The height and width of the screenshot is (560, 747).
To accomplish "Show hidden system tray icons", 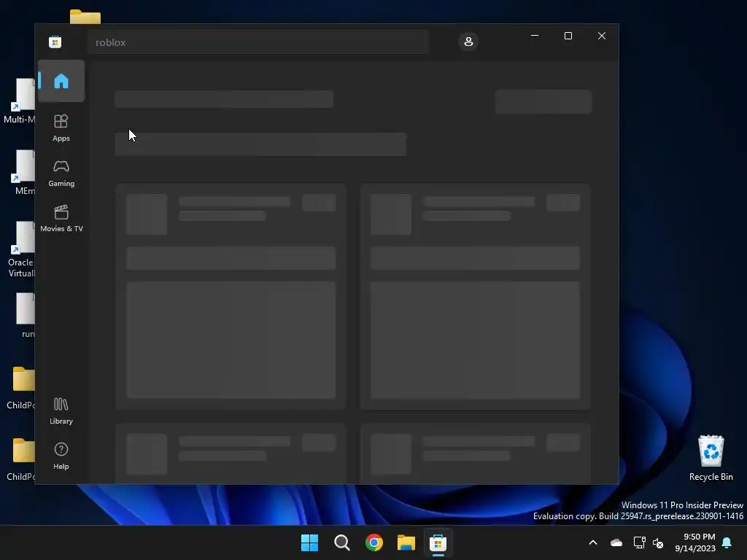I will click(x=593, y=542).
